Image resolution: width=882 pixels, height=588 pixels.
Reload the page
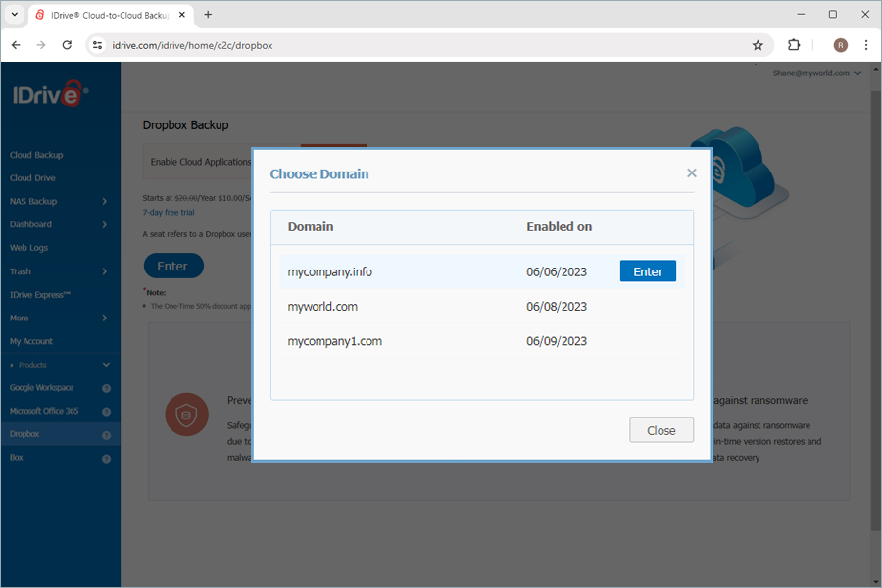(67, 45)
